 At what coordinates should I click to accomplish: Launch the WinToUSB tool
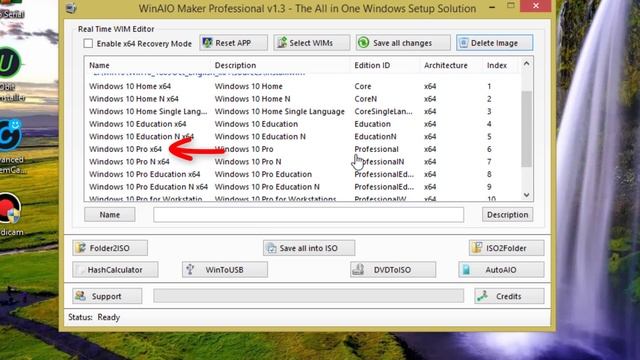[225, 270]
